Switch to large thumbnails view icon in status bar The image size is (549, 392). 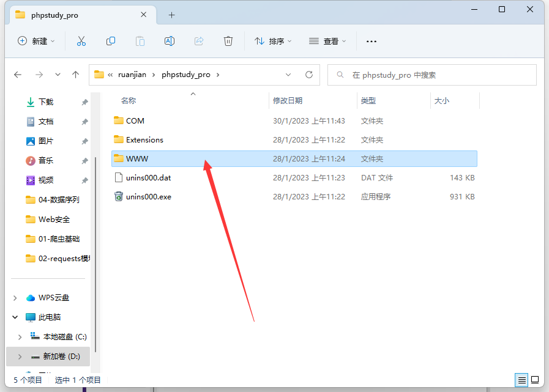pyautogui.click(x=535, y=380)
